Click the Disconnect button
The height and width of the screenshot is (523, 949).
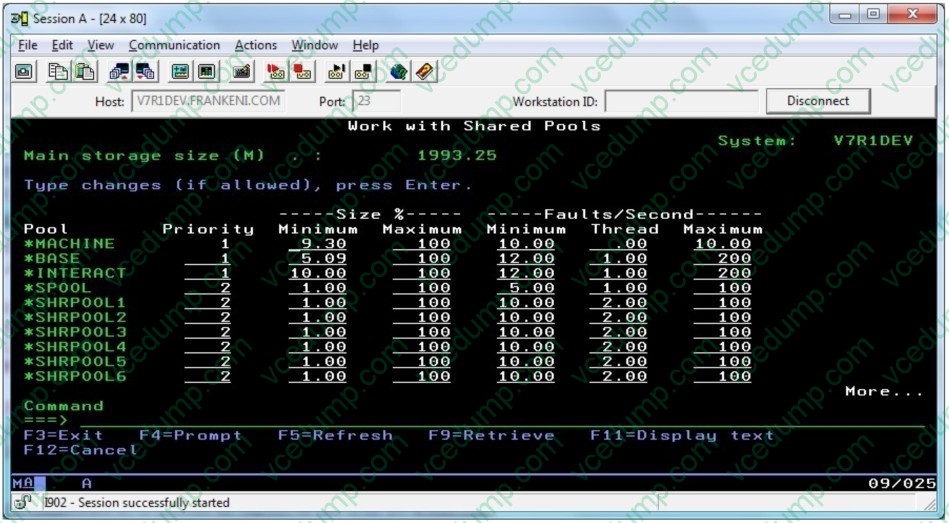(817, 101)
